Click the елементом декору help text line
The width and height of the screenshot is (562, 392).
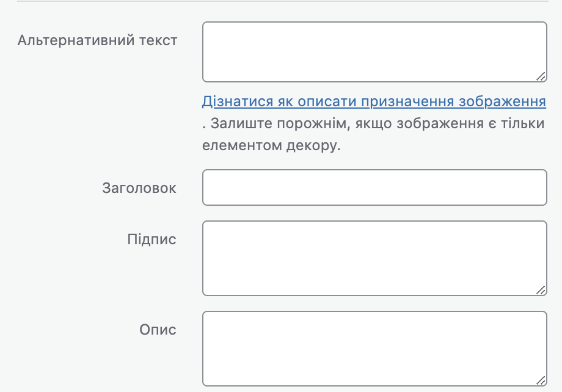coord(270,147)
